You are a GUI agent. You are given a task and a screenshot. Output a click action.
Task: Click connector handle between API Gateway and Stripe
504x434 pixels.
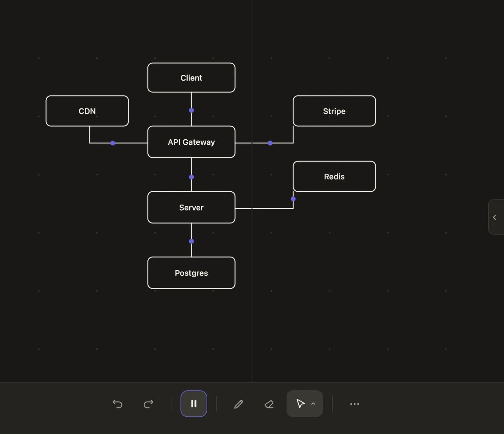(x=270, y=143)
